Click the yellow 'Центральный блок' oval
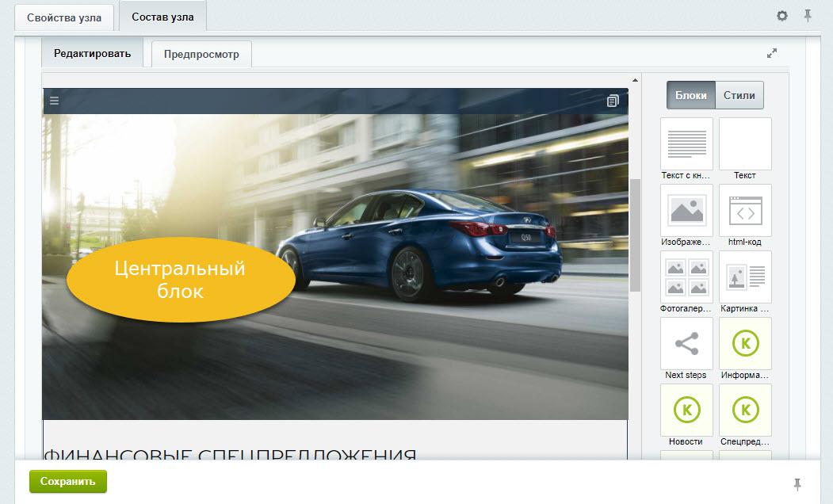The image size is (833, 504). [181, 280]
